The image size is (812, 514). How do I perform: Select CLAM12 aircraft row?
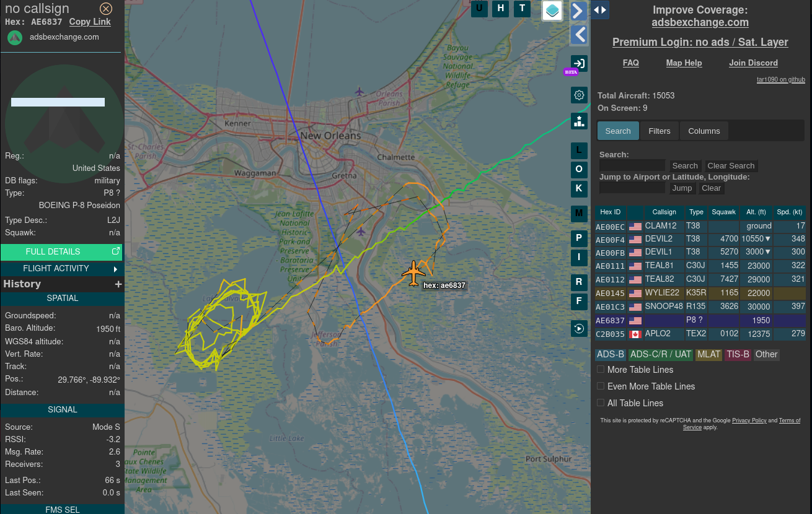point(700,227)
